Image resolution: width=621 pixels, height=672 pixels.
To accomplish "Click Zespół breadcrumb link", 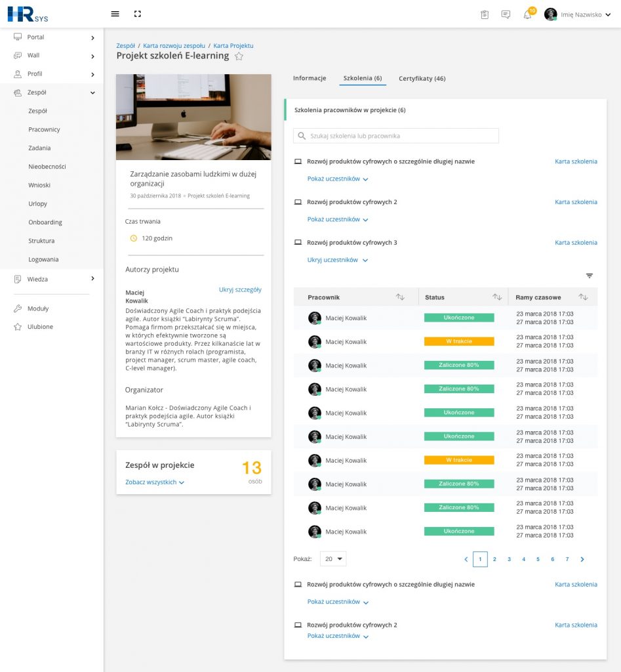I will (x=125, y=46).
